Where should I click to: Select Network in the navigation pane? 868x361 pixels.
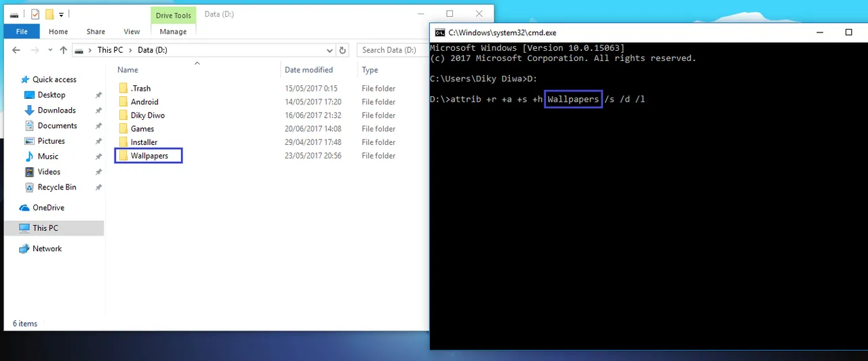47,249
